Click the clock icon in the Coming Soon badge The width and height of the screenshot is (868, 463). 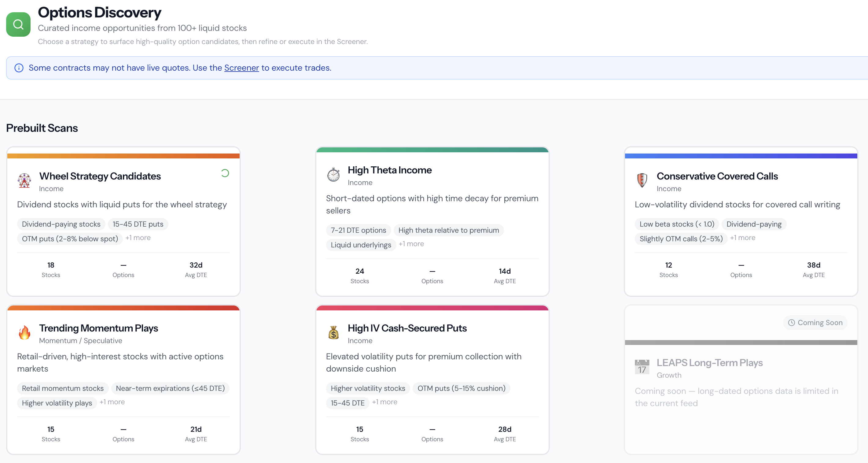point(792,323)
